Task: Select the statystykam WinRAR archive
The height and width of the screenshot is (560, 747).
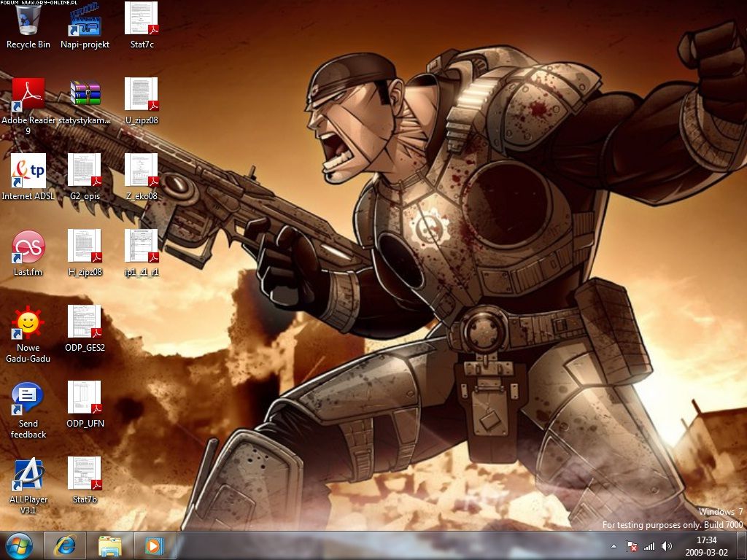Action: click(x=85, y=95)
